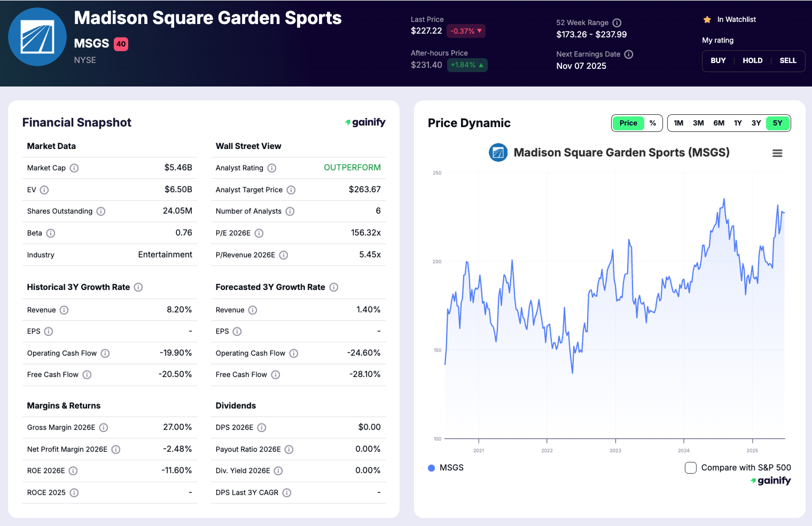Open the 52 Week Range info tooltip

(617, 22)
